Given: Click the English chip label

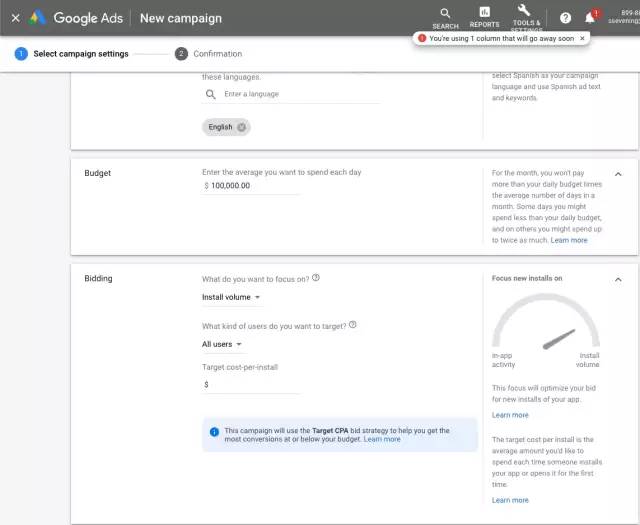Looking at the screenshot, I should click(220, 127).
